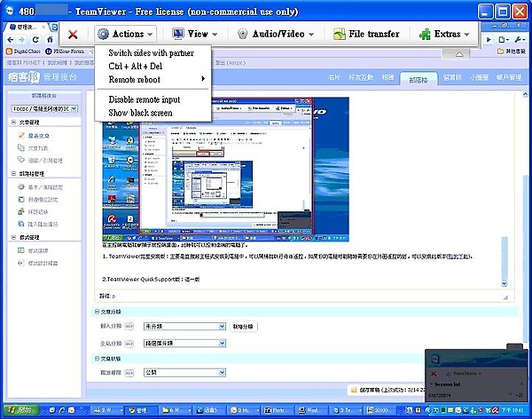Open the blog selector dropdown kocpc
This screenshot has height=419, width=532.
point(44,108)
